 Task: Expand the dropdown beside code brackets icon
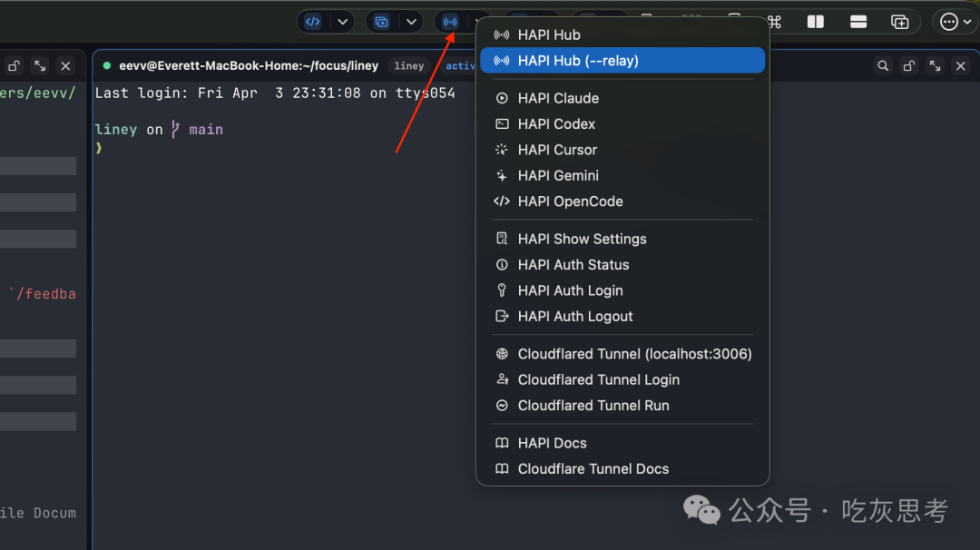pyautogui.click(x=342, y=22)
